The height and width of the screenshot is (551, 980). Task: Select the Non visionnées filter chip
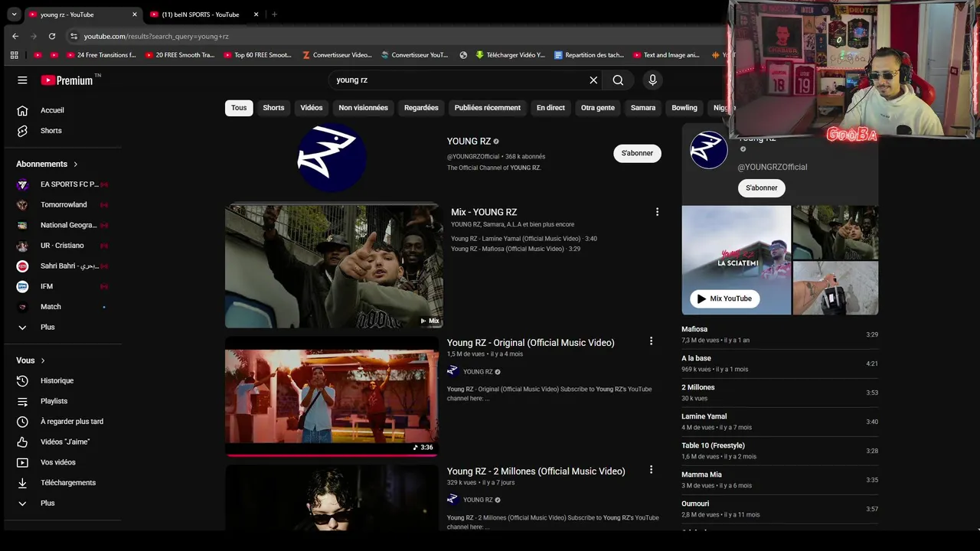coord(363,108)
